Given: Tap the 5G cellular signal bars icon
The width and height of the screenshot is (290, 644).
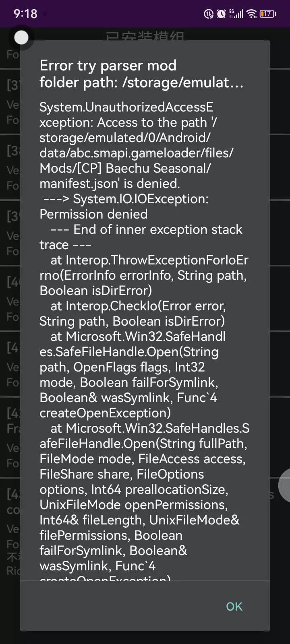Looking at the screenshot, I should pos(236,14).
